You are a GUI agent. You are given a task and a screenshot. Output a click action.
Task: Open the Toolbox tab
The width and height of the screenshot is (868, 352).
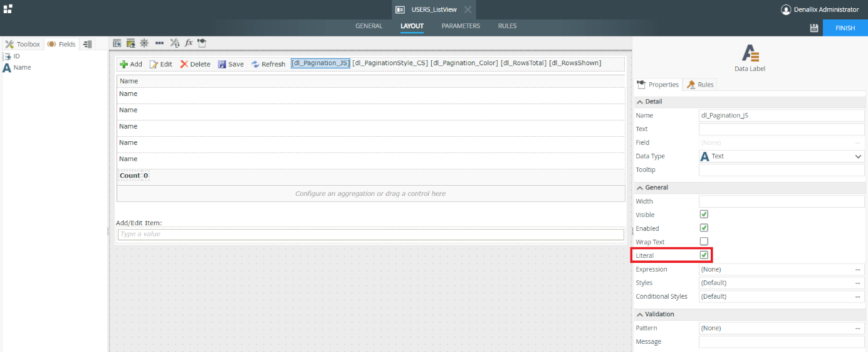tap(23, 44)
